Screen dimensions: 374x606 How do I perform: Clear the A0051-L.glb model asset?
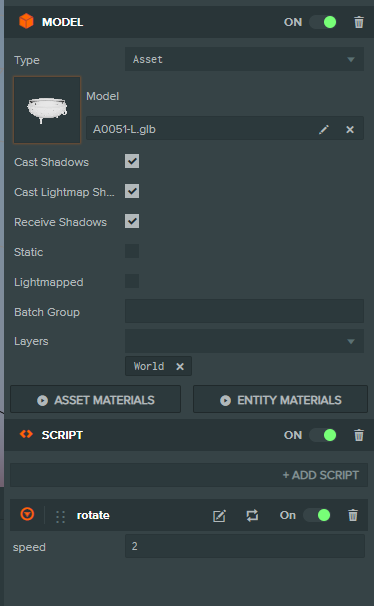350,129
